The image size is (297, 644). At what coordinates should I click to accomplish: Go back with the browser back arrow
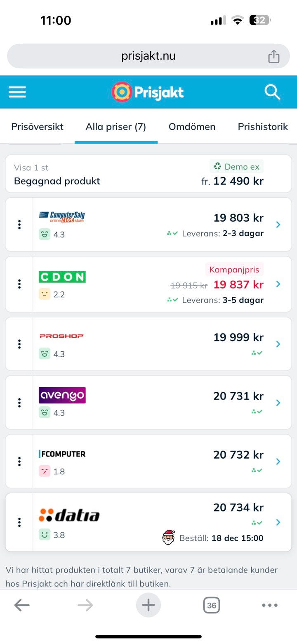22,605
